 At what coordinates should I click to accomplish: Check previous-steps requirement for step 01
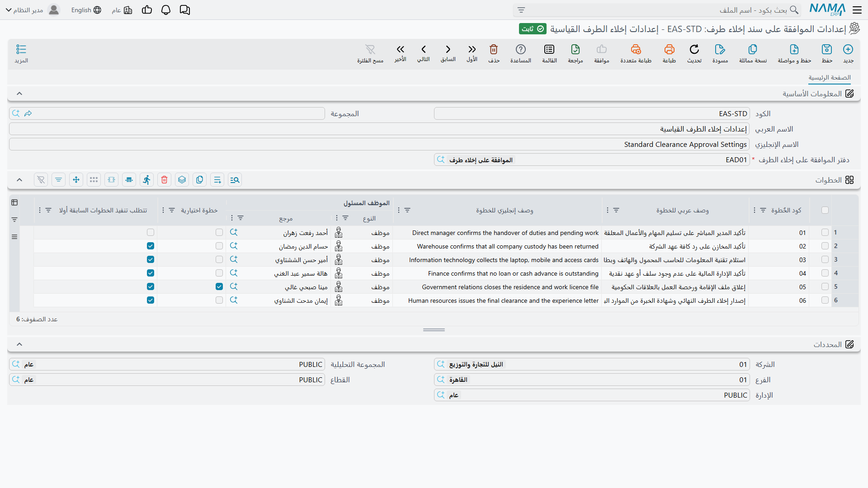click(x=151, y=232)
